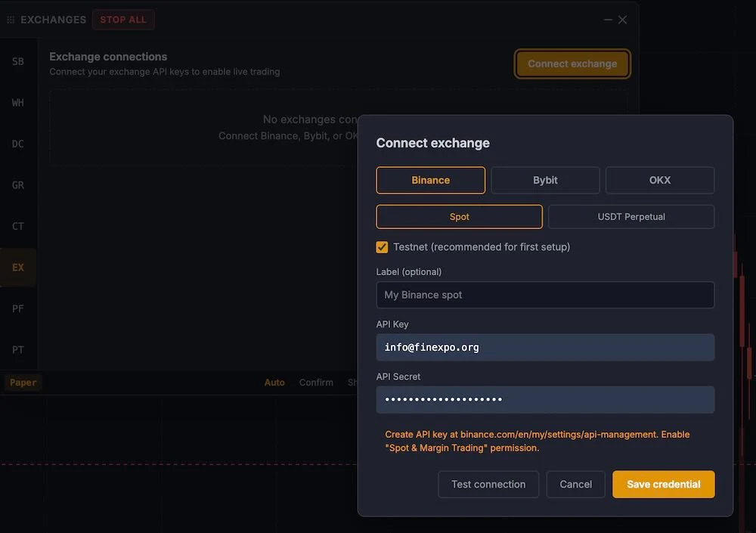The width and height of the screenshot is (756, 533).
Task: Open the PF sidebar panel
Action: point(18,308)
